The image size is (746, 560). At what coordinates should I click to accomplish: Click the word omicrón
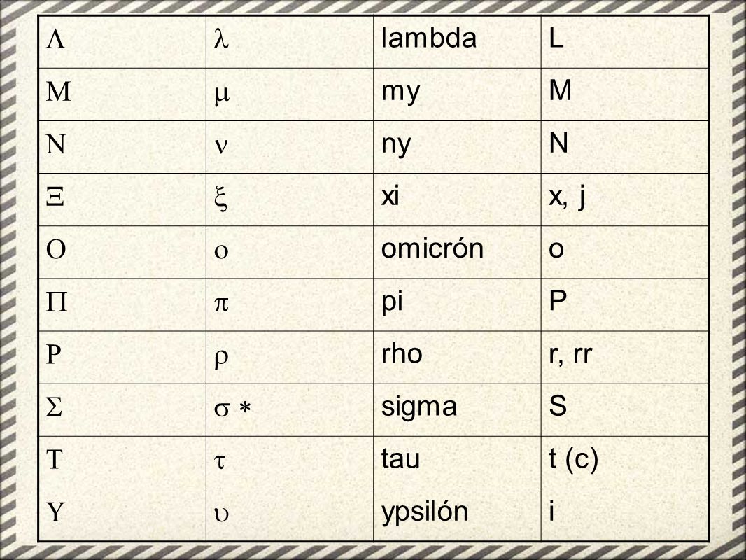[432, 248]
